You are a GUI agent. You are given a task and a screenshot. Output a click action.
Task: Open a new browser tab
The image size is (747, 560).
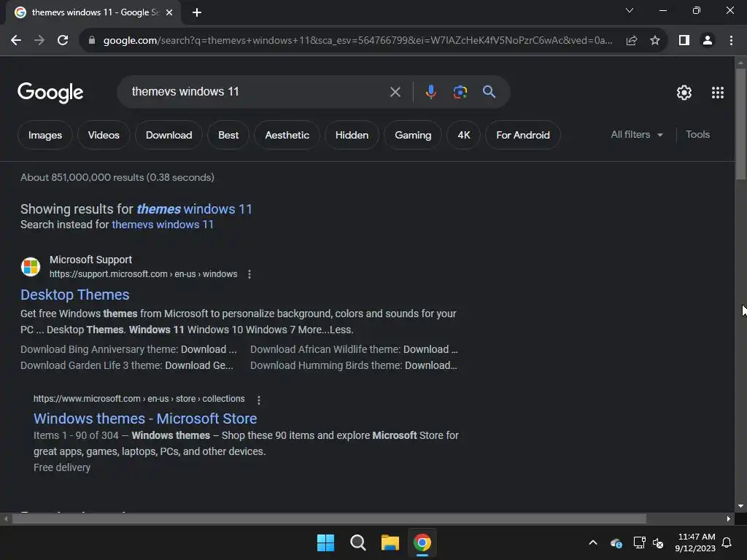[x=197, y=12]
